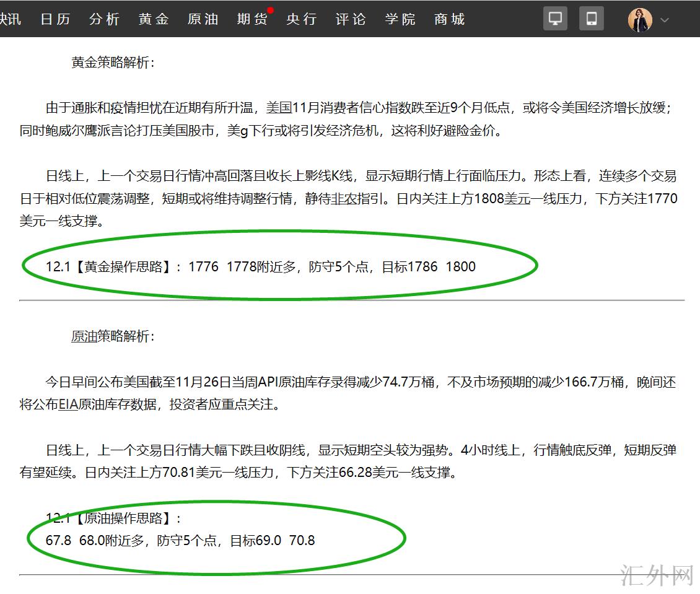
Task: Click the user avatar photo
Action: (640, 20)
